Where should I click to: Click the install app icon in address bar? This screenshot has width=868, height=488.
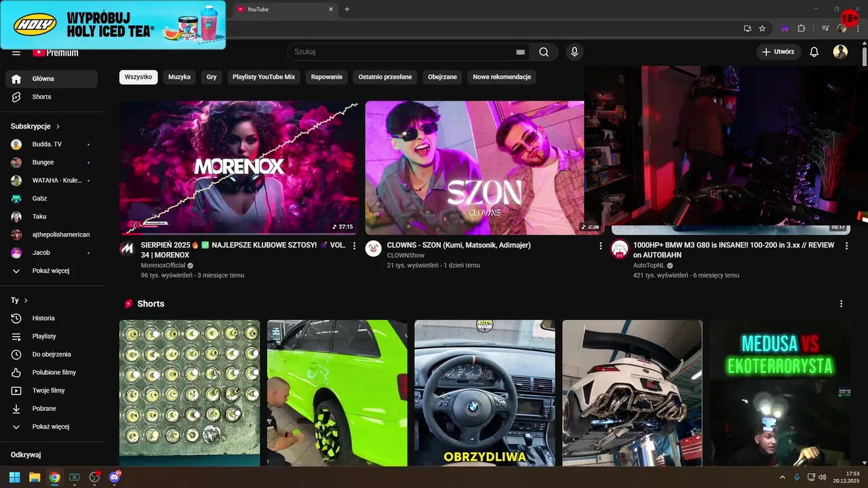click(747, 28)
